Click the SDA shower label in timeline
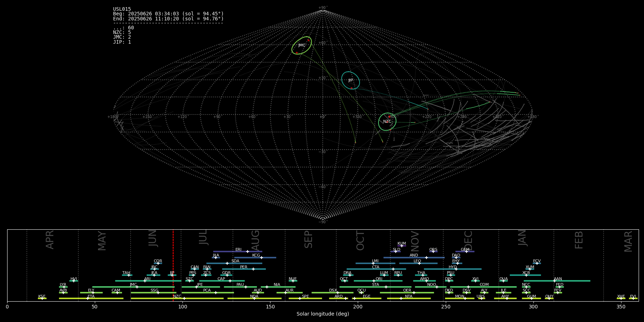The height and width of the screenshot is (322, 644). [235, 261]
